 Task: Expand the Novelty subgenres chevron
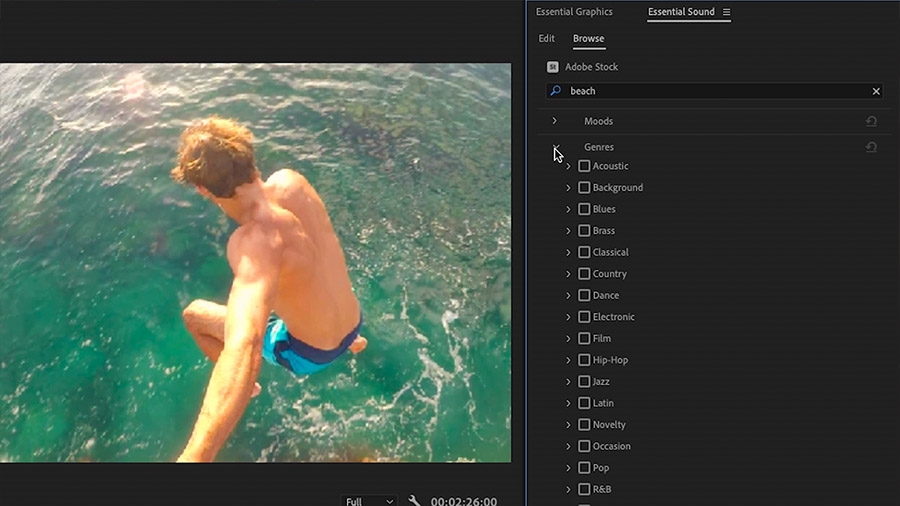(x=568, y=425)
